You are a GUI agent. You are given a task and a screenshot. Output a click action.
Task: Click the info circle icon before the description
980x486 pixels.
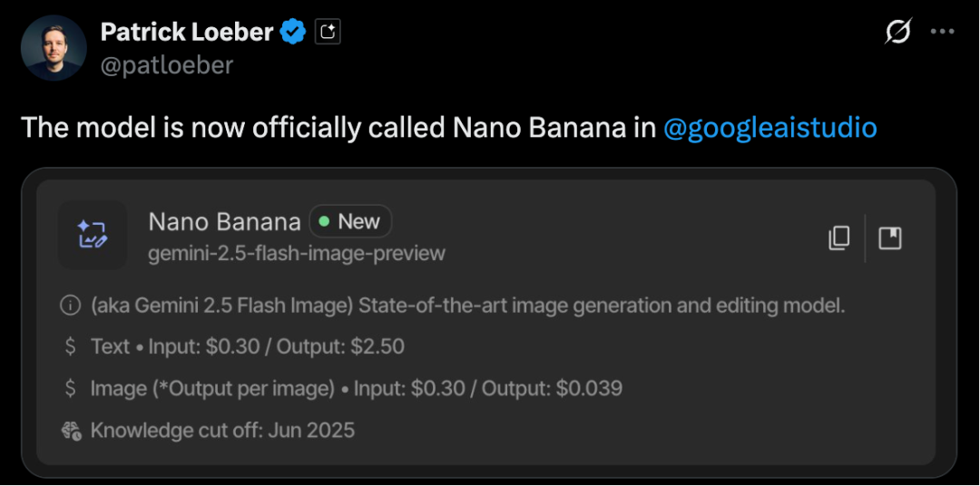(x=70, y=306)
